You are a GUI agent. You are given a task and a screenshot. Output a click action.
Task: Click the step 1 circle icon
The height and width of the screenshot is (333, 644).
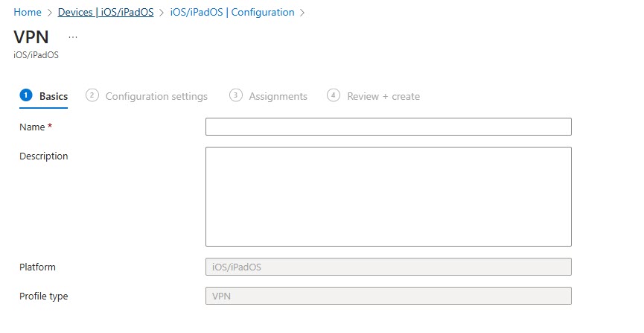pos(27,95)
